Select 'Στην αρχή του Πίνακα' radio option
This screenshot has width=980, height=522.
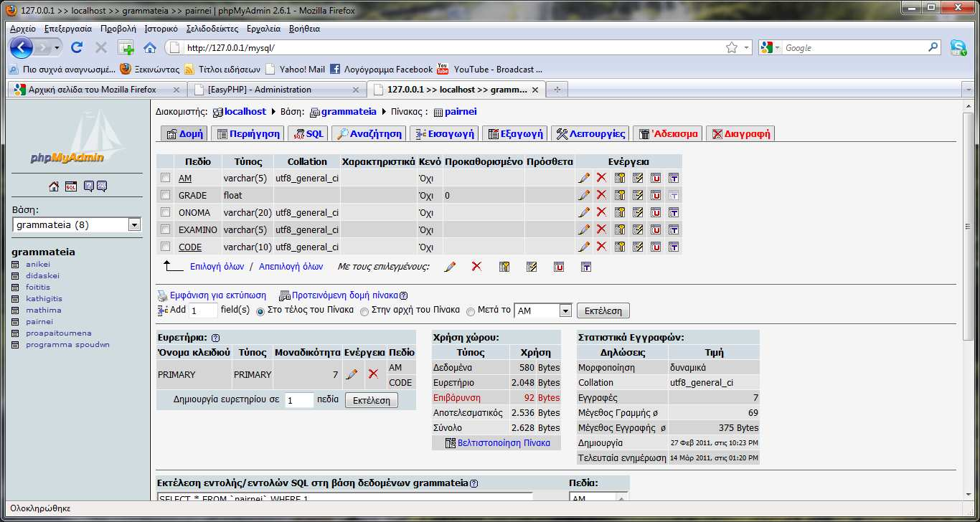tap(364, 311)
